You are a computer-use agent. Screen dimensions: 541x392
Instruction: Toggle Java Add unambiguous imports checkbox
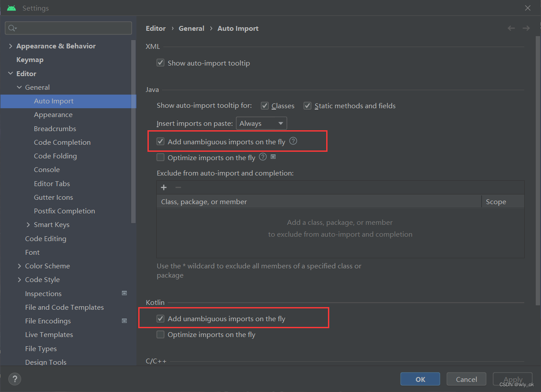[x=161, y=142]
